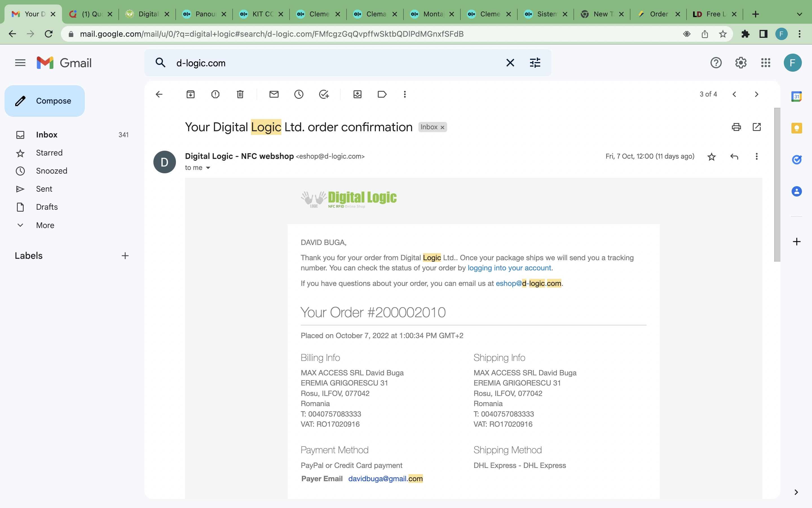Share this page from address bar

705,34
